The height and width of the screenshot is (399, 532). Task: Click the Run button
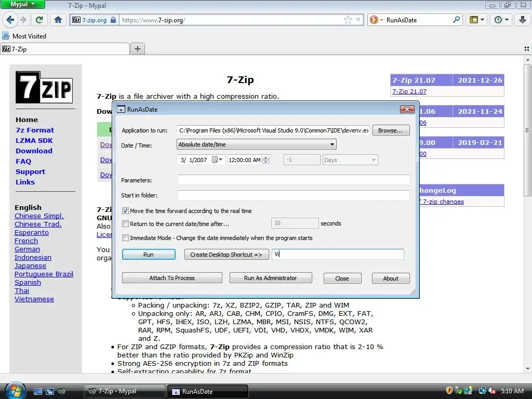click(x=149, y=255)
